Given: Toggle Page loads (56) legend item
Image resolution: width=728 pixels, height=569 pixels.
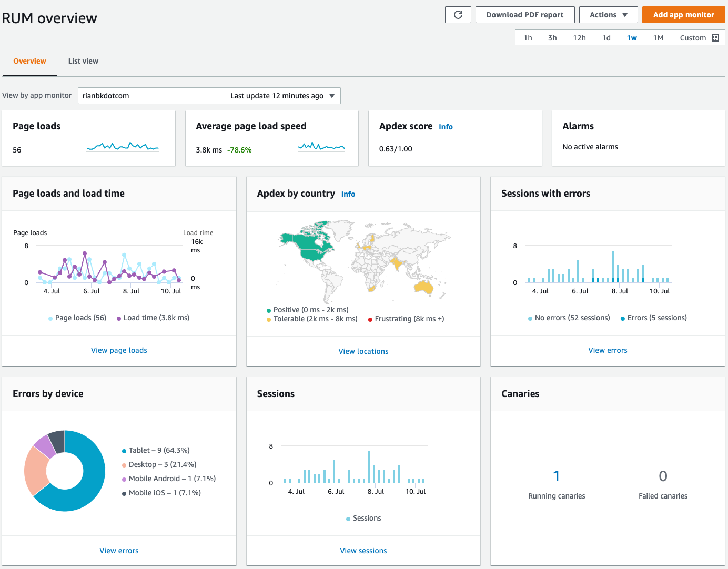Looking at the screenshot, I should coord(77,318).
